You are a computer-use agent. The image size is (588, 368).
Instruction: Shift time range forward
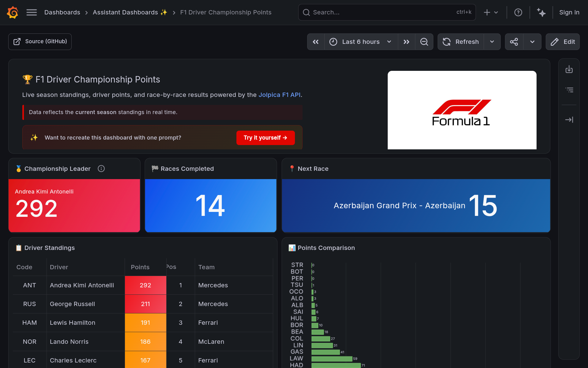click(x=406, y=42)
